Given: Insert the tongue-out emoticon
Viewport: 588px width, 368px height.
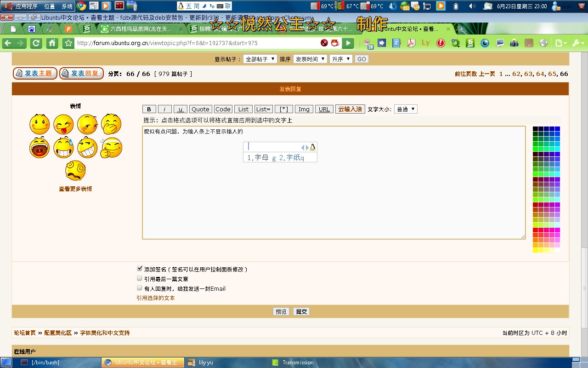Looking at the screenshot, I should pos(63,124).
